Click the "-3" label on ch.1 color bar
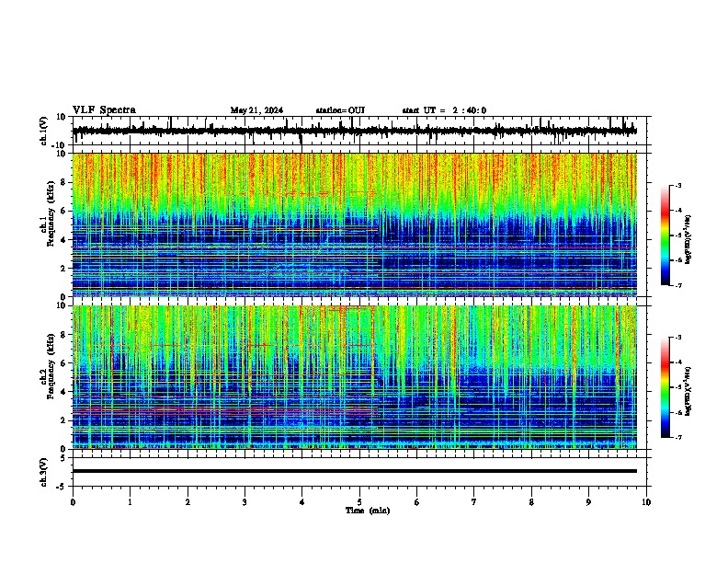 (x=678, y=185)
